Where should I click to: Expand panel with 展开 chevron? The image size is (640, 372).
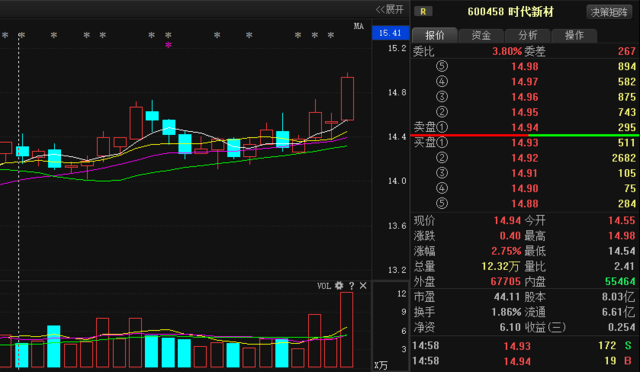[389, 9]
